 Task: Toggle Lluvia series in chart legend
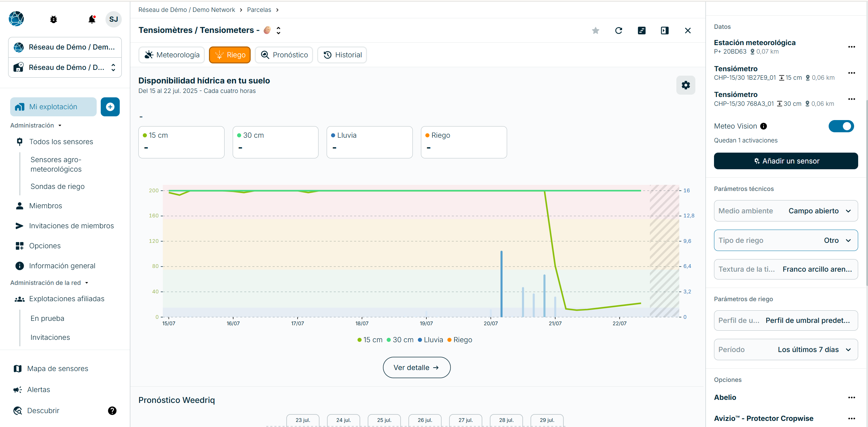pos(430,340)
